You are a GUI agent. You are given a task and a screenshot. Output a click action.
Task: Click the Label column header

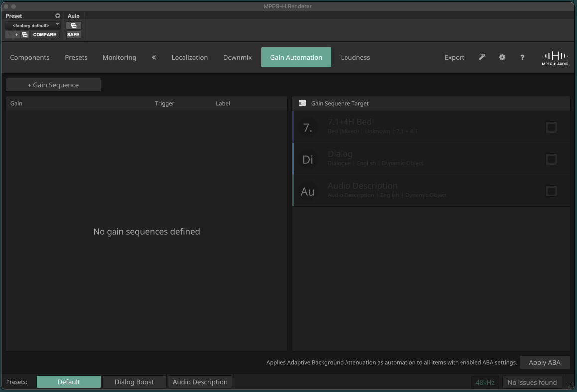pyautogui.click(x=223, y=103)
